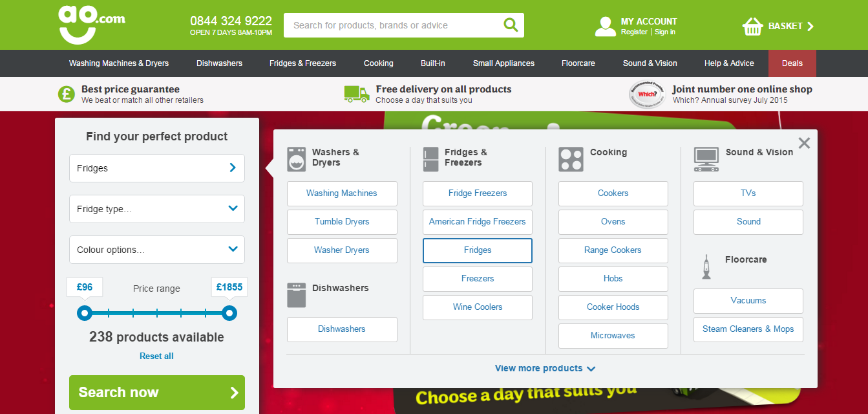Select Wine Coolers category button

pos(478,307)
